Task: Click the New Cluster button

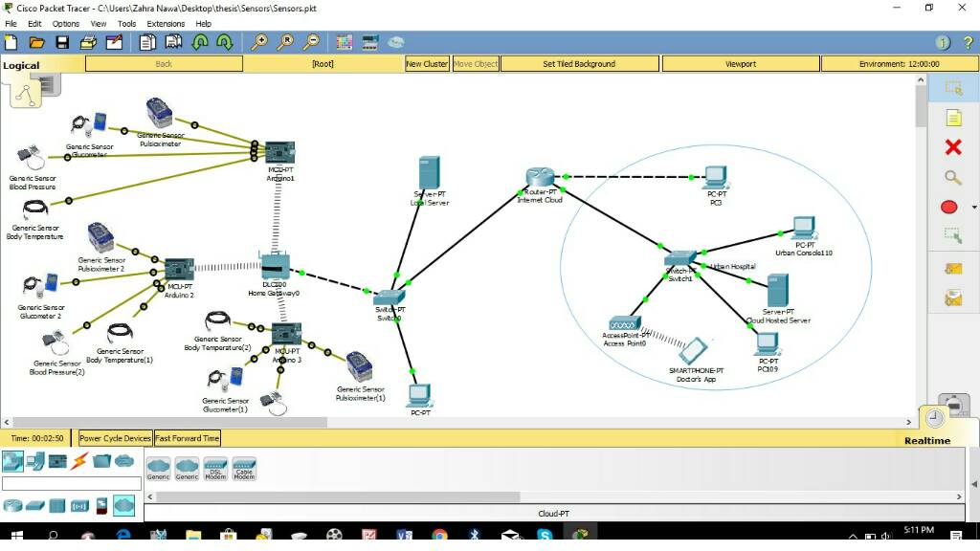Action: 427,64
